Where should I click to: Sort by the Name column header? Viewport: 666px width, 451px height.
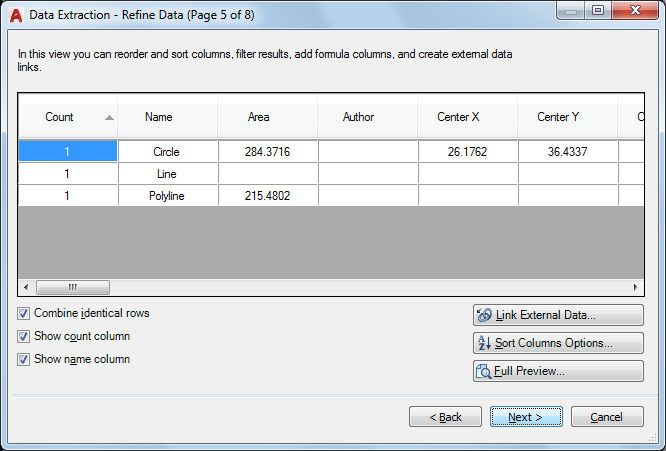tap(159, 117)
